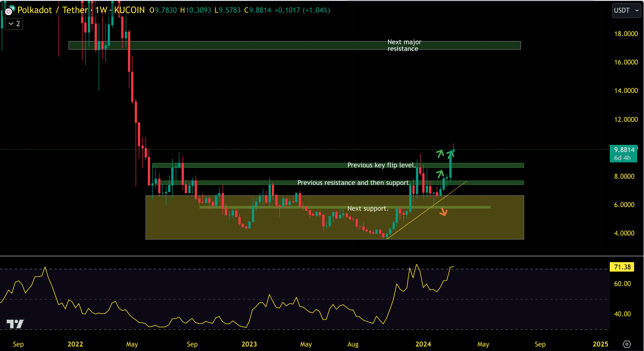Viewport: 644px width, 351px height.
Task: Expand the collapsed indicators legend showing 2
Action: [x=14, y=23]
